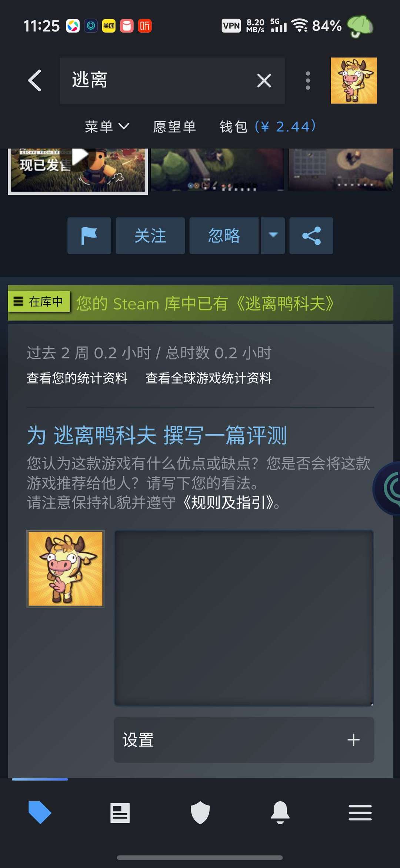Expand the 设置 section with plus

244,740
